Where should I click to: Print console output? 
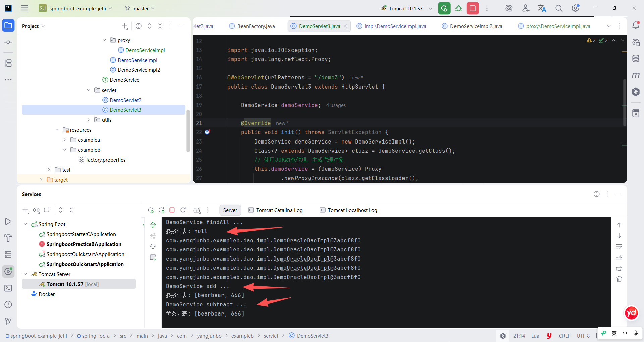coord(619,268)
